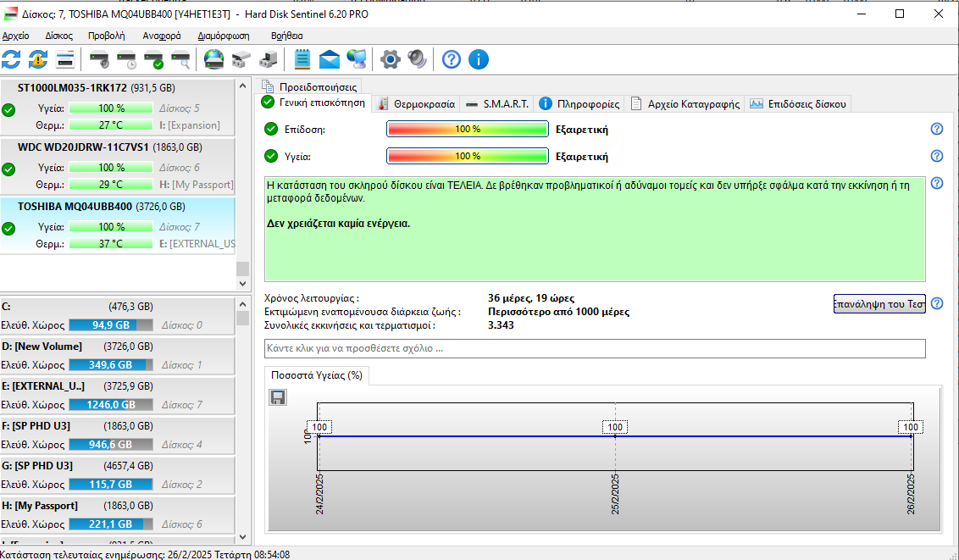The image size is (959, 560).
Task: Click the computer tower with boxes icon
Action: tap(268, 59)
